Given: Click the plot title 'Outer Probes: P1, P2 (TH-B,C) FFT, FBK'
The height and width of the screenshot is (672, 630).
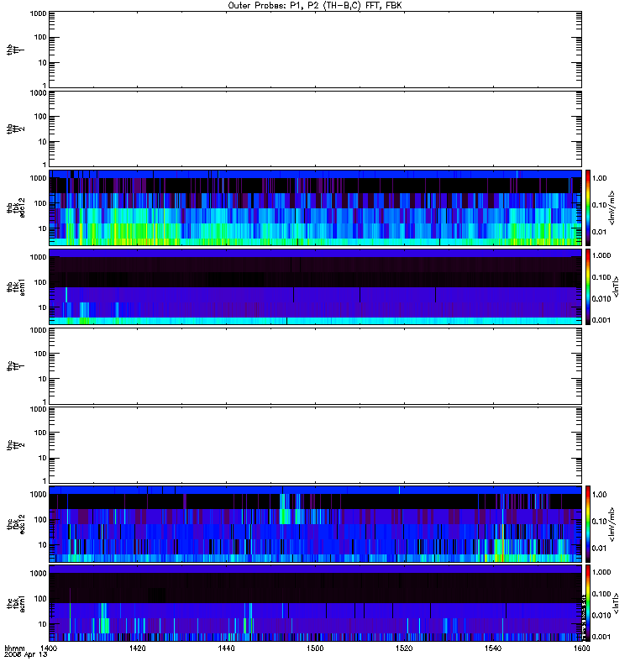Looking at the screenshot, I should [315, 6].
